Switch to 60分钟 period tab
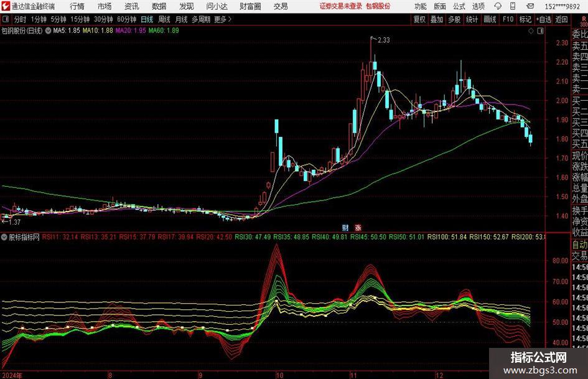This screenshot has height=379, width=588. [x=127, y=19]
